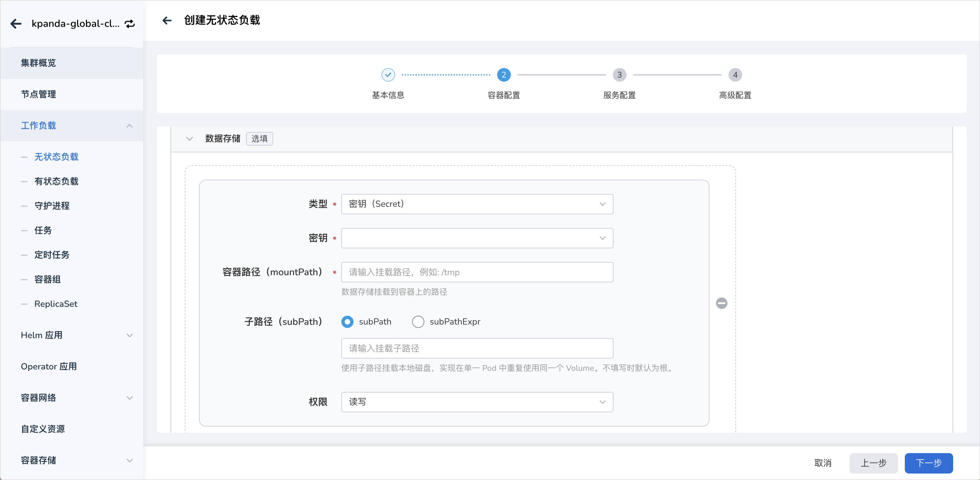Open 定时任务 in the sidebar
The height and width of the screenshot is (480, 980).
point(52,254)
